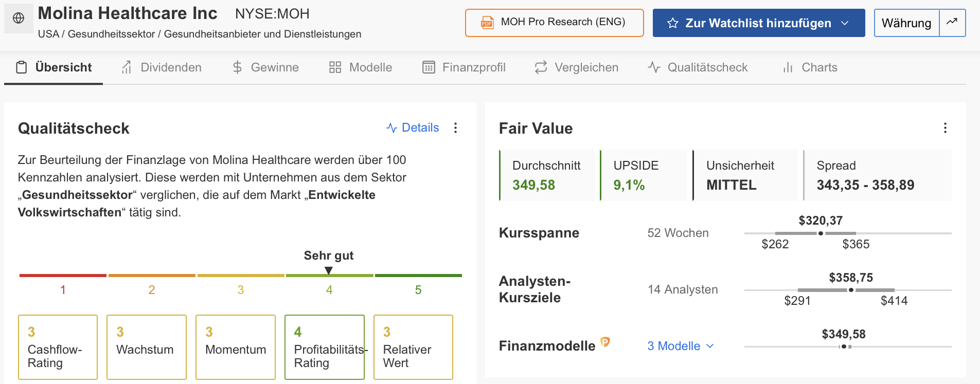
Task: Click the 14 Analysten label
Action: coord(683,289)
